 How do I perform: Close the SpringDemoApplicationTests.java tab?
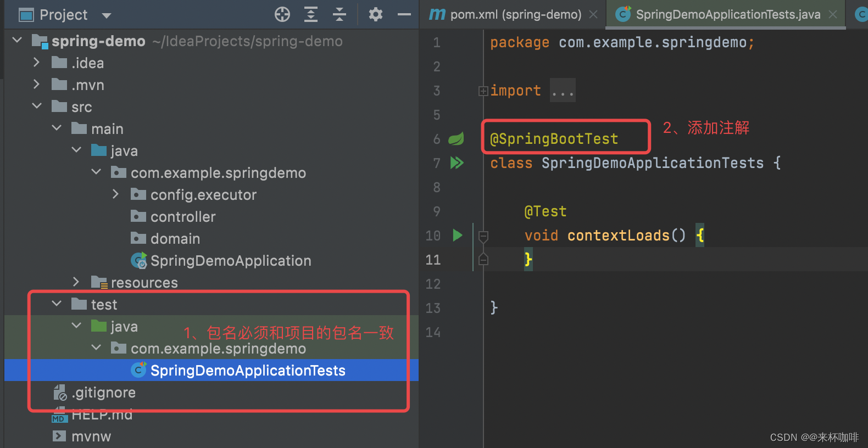[833, 15]
